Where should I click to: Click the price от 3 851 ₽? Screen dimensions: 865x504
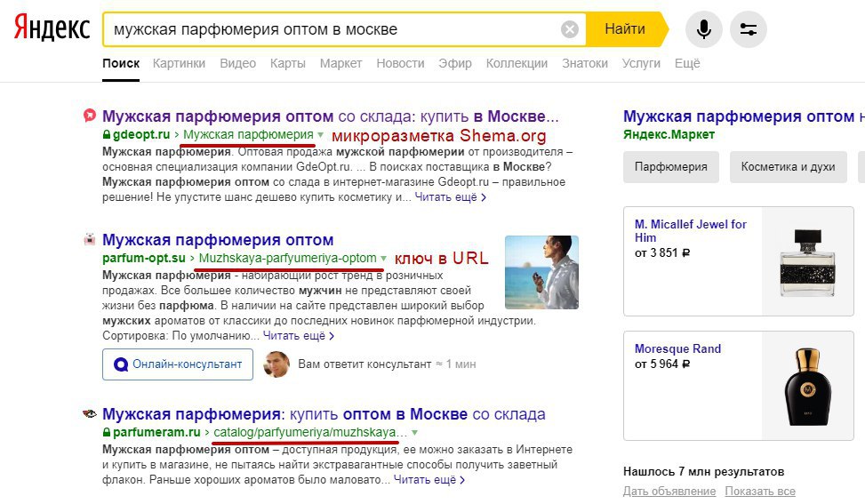[662, 253]
